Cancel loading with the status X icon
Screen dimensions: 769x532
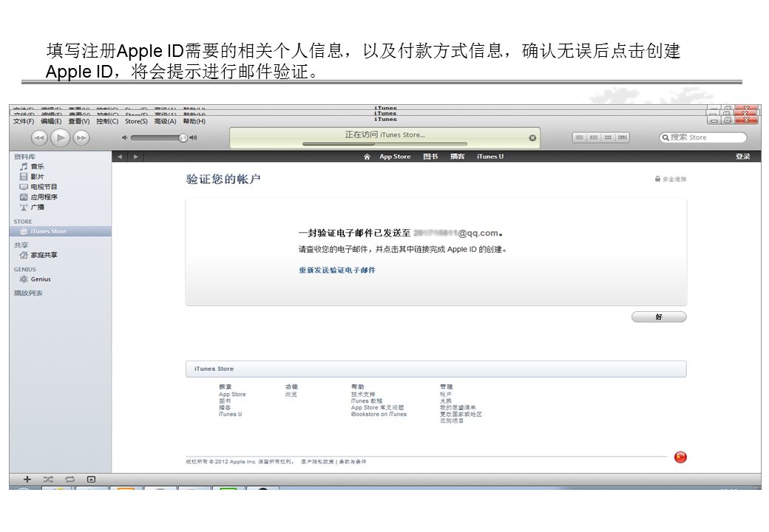click(x=532, y=138)
